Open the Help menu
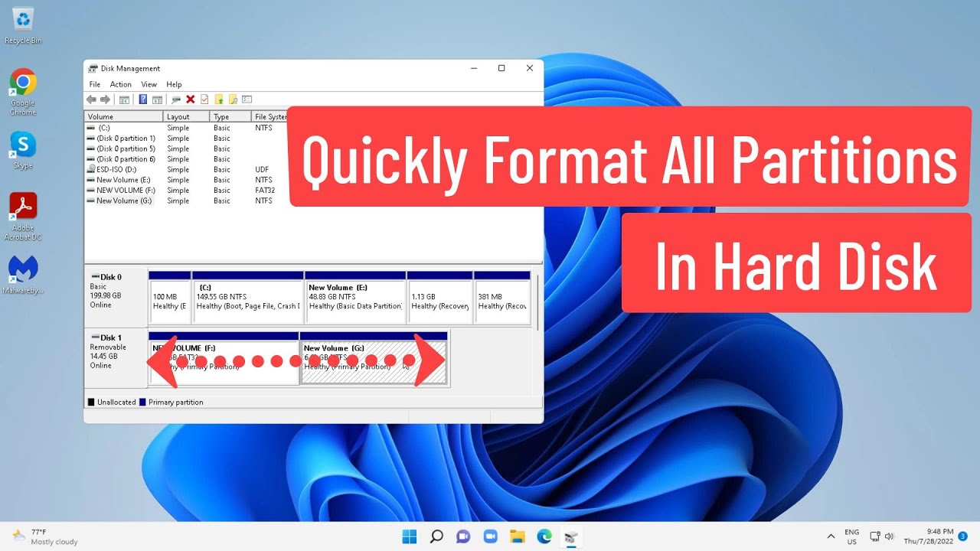The width and height of the screenshot is (980, 551). point(174,84)
